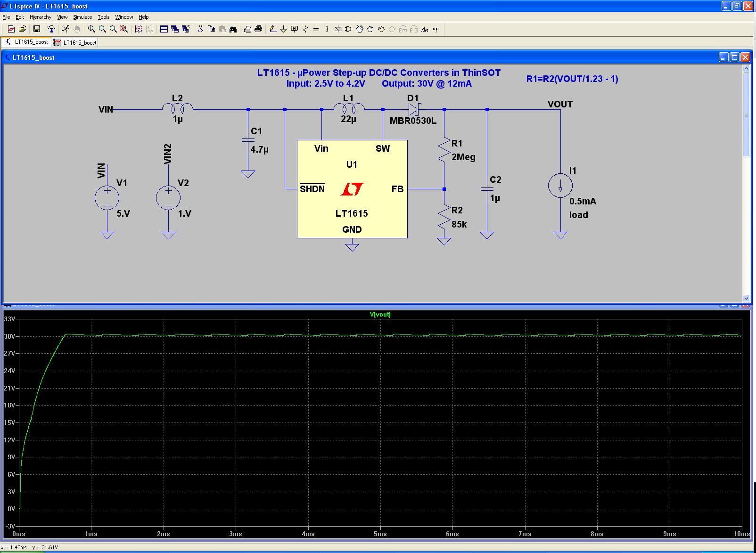Select the SPICE directive .op tool
This screenshot has width=756, height=553.
[x=436, y=29]
